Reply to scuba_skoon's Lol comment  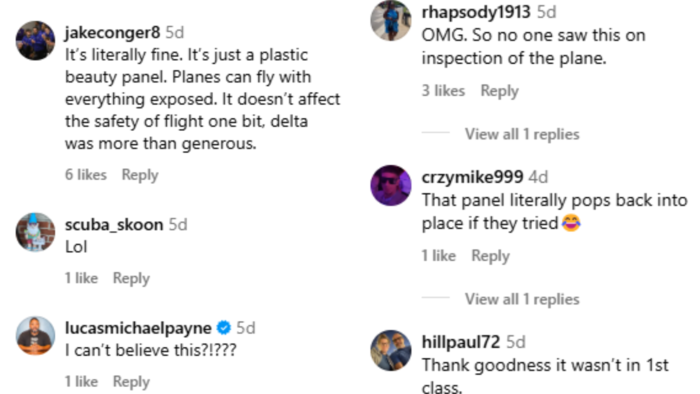click(x=131, y=278)
